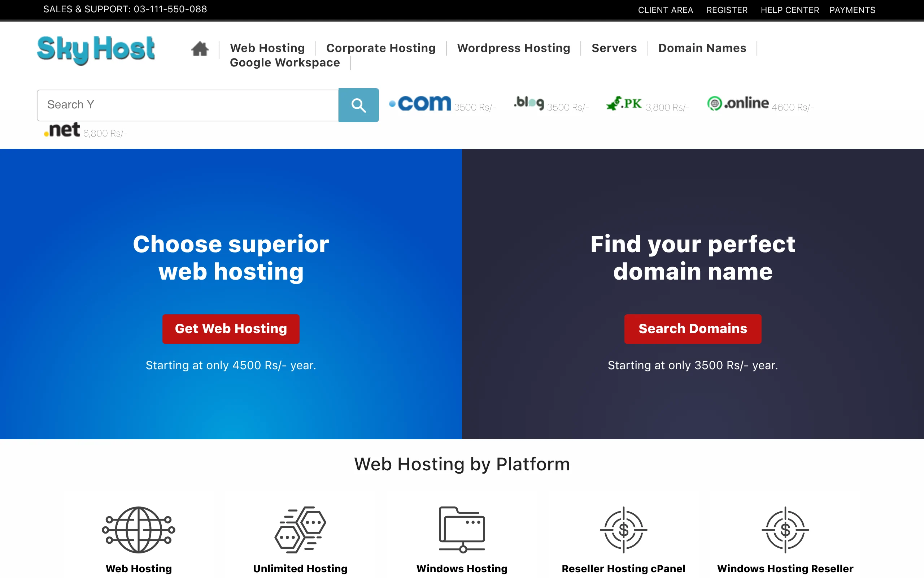
Task: Click the Search Domains button
Action: [x=693, y=329]
